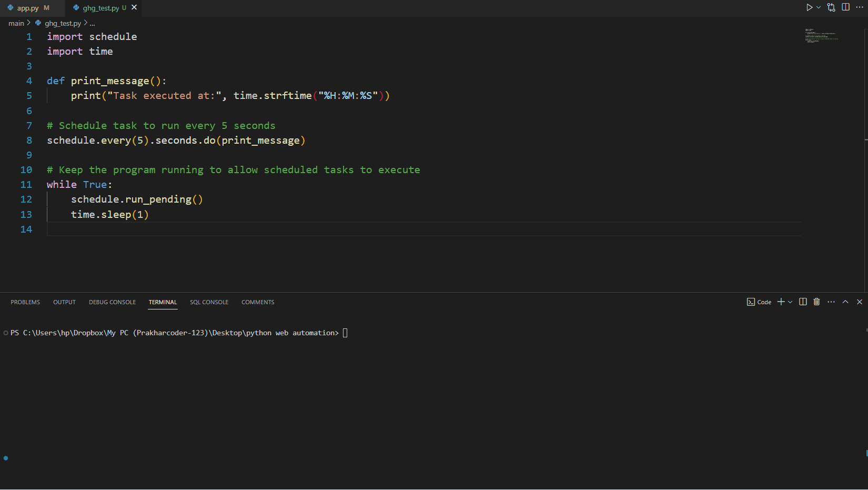Click the main breadcrumb folder
The height and width of the screenshot is (490, 868).
16,23
